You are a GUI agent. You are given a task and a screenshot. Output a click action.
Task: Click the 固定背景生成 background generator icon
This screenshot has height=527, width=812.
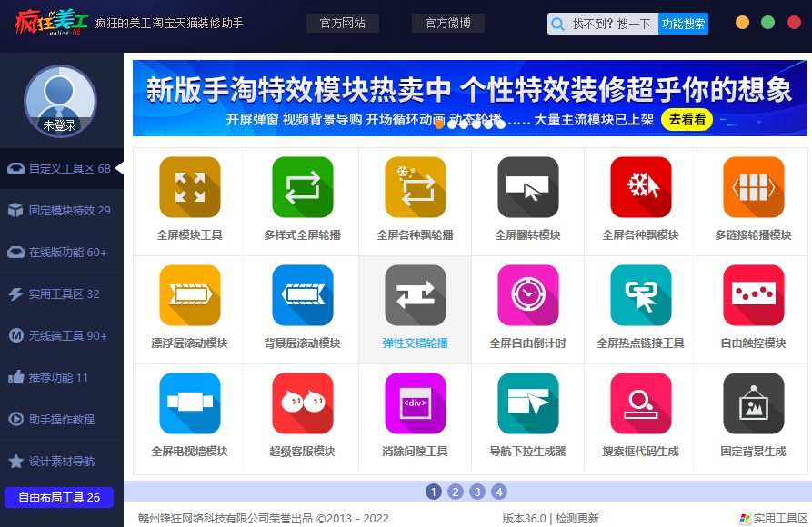pos(752,403)
